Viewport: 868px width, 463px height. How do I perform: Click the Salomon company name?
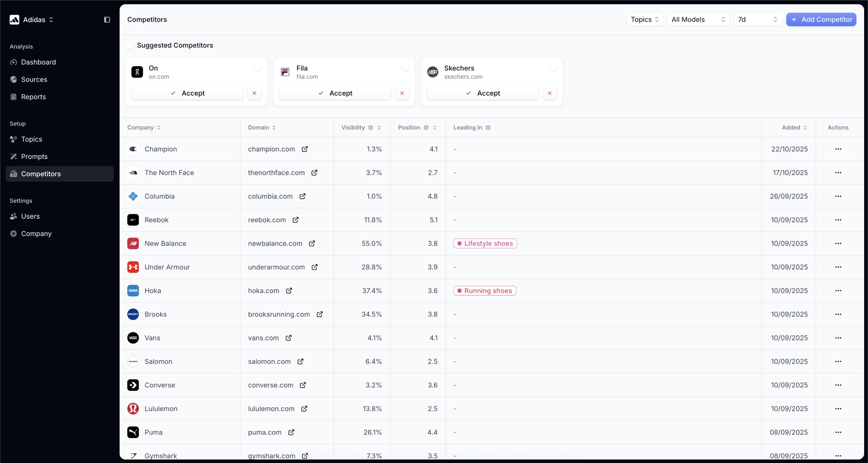coord(158,361)
